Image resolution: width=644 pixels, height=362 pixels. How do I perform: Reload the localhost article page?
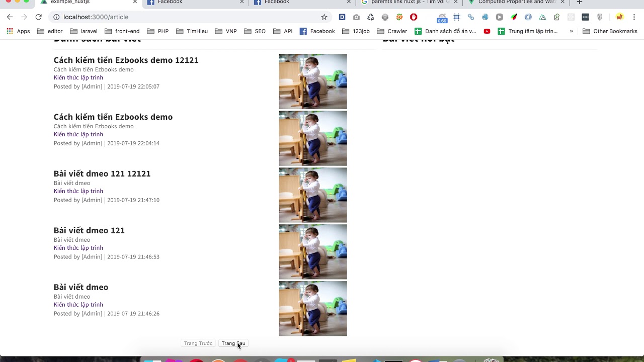[38, 17]
